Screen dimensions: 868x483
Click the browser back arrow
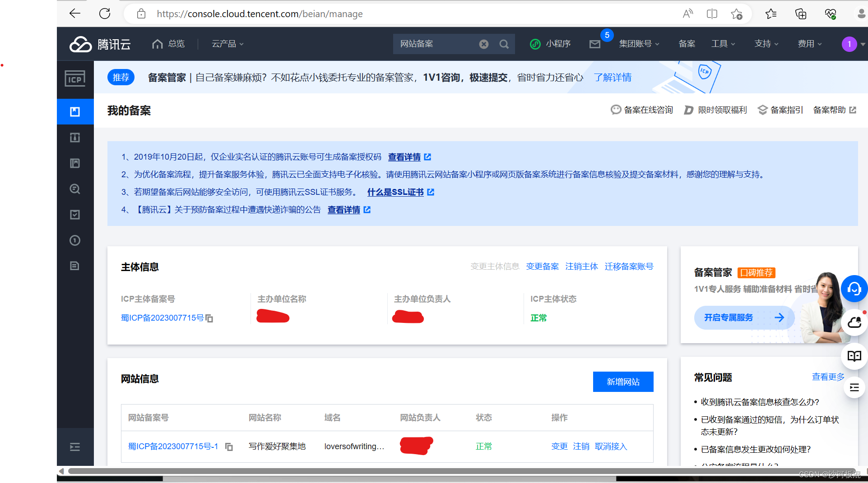tap(75, 14)
